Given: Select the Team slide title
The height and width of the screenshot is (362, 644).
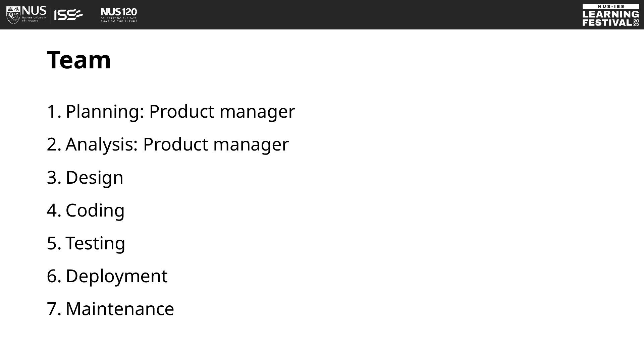Looking at the screenshot, I should tap(79, 60).
